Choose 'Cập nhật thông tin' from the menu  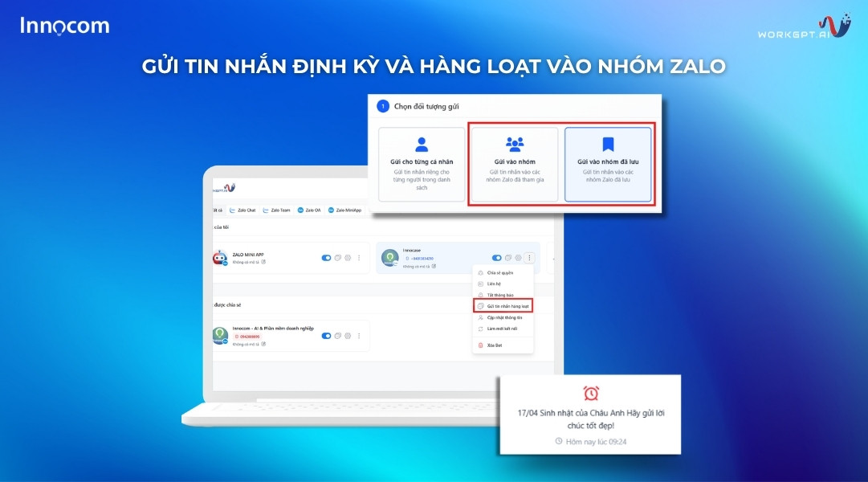[503, 317]
